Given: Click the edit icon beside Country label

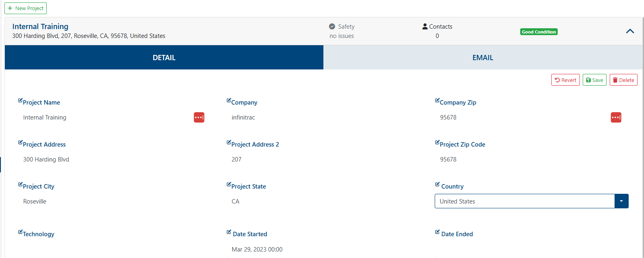Looking at the screenshot, I should (x=437, y=185).
